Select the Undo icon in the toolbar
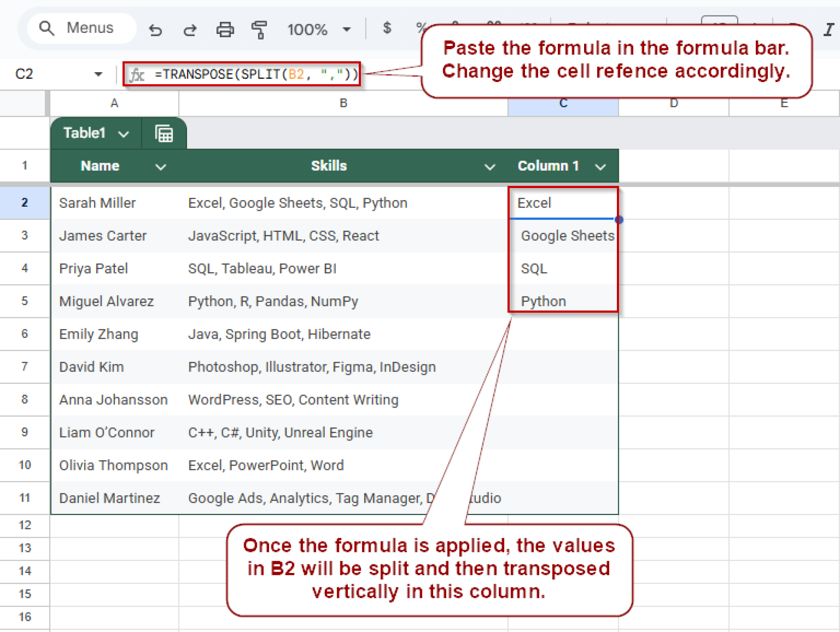Image resolution: width=840 pixels, height=632 pixels. [x=156, y=29]
